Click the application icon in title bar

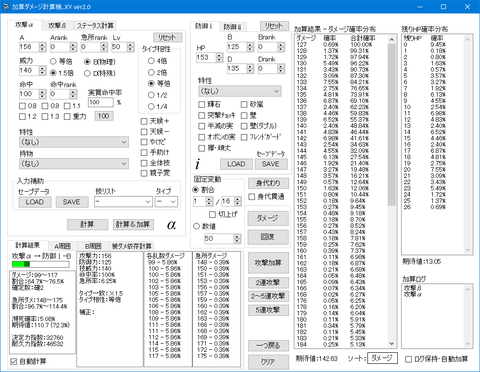(6, 7)
